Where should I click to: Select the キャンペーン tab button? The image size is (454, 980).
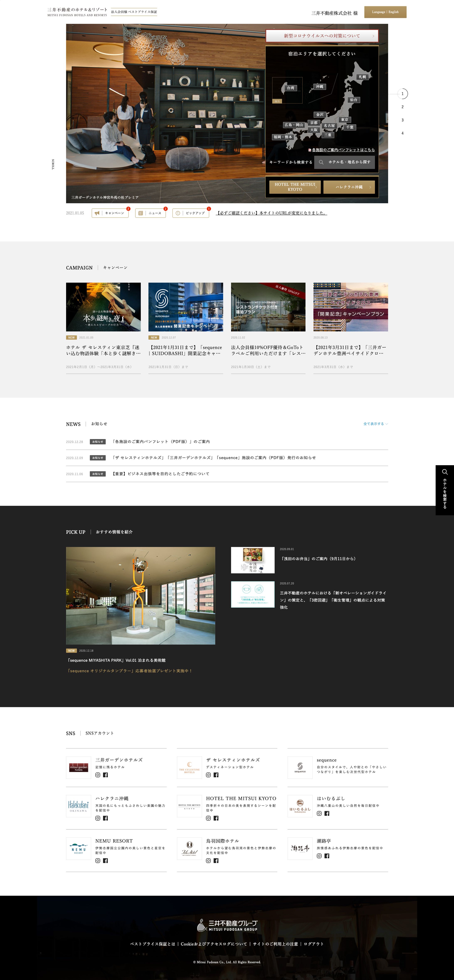coord(110,213)
